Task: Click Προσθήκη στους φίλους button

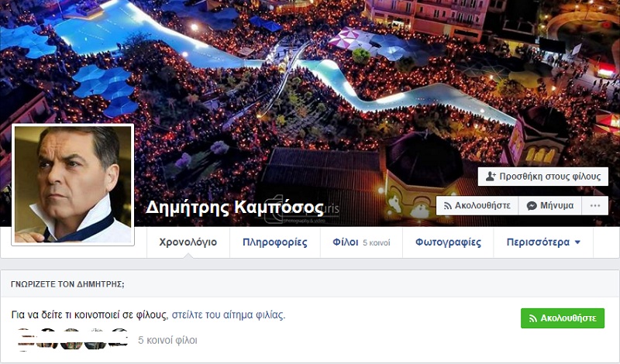Action: [x=543, y=177]
